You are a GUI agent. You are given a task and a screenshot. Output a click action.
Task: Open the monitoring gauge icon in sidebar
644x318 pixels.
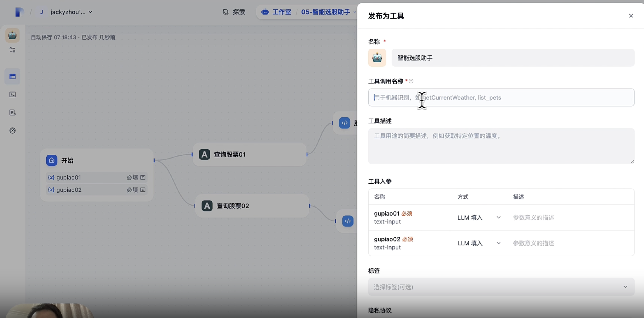12,131
